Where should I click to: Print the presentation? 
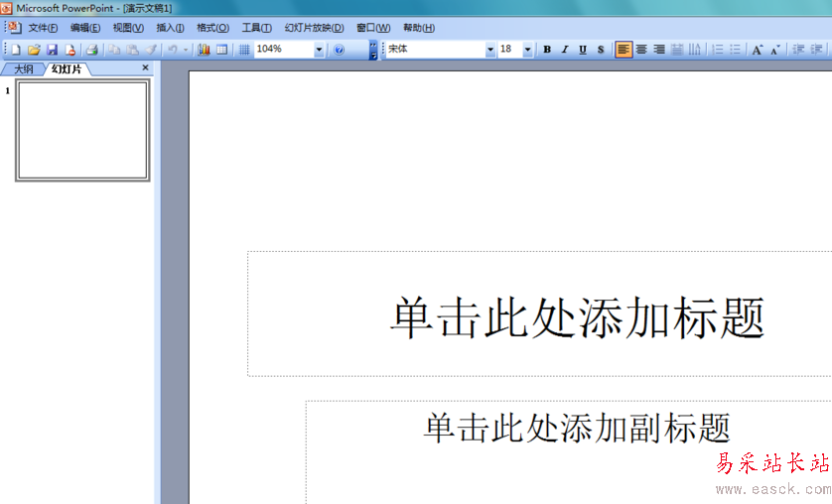point(91,50)
